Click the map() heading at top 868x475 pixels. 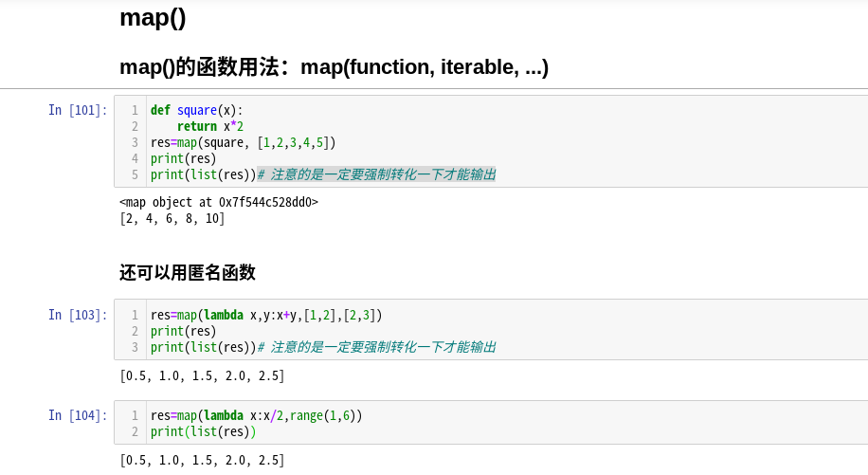pyautogui.click(x=153, y=18)
